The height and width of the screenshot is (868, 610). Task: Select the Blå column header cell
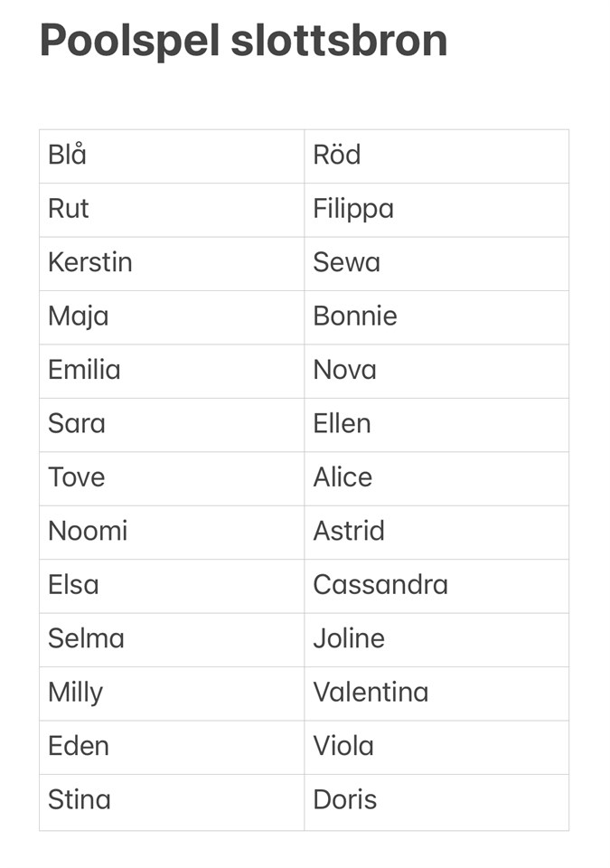68,156
